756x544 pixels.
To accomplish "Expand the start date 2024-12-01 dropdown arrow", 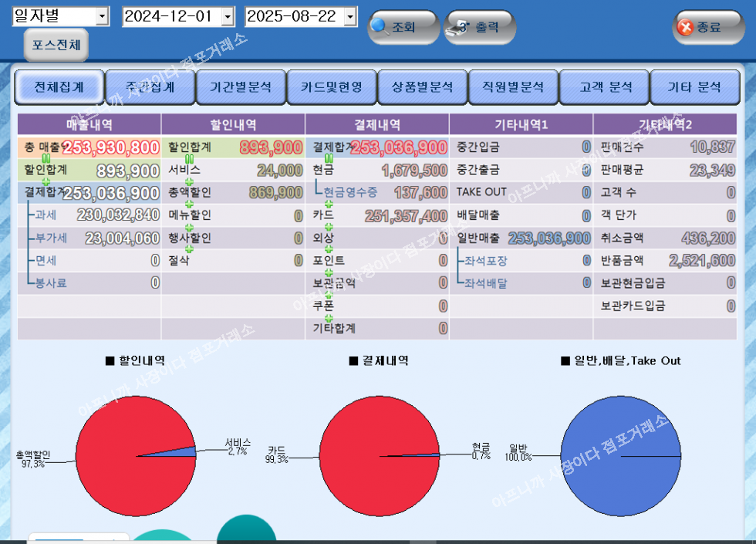I will (x=227, y=16).
